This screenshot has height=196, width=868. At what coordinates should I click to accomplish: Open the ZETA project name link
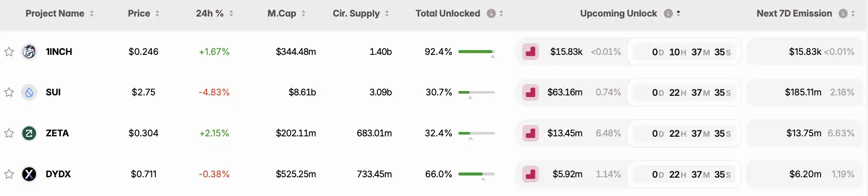pyautogui.click(x=57, y=133)
